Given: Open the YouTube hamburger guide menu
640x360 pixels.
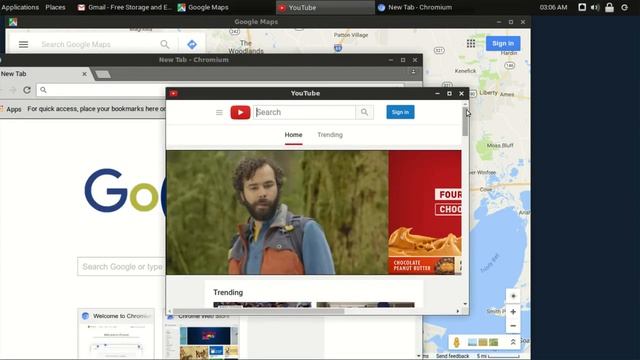Looking at the screenshot, I should (219, 112).
